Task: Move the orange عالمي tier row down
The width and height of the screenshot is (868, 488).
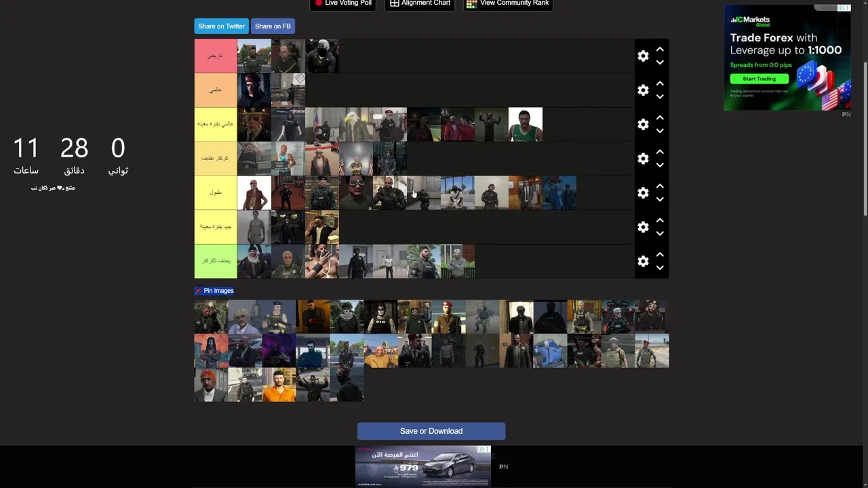Action: coord(660,96)
